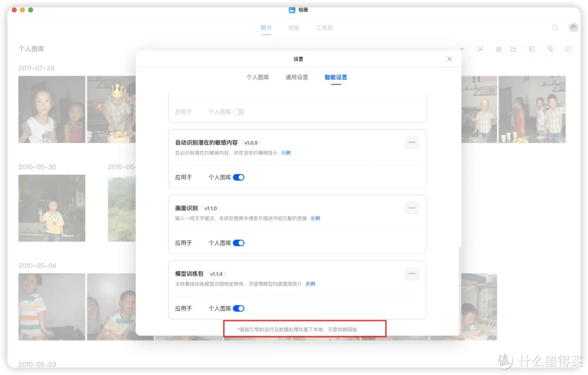Image resolution: width=588 pixels, height=375 pixels.
Task: Switch to list view using the list icon
Action: 532,48
